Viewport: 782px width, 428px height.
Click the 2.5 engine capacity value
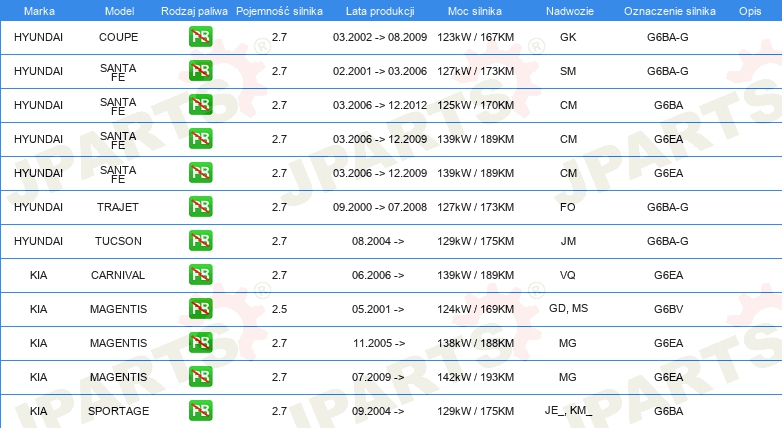[279, 309]
